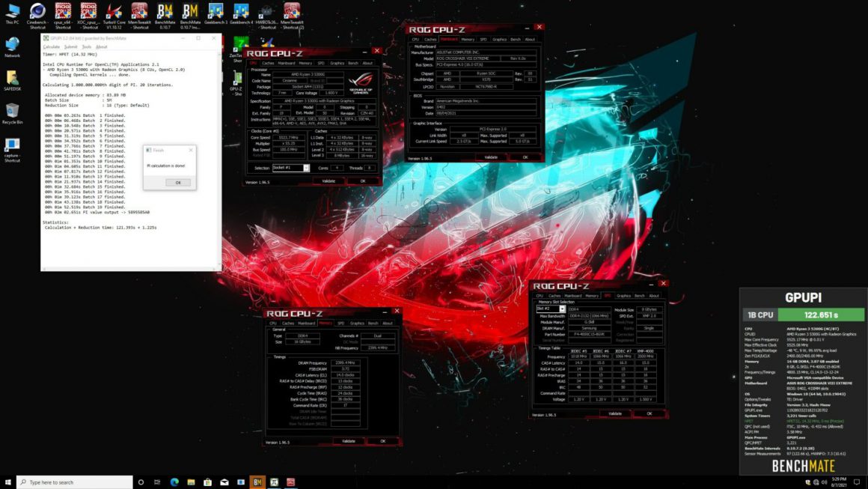Screen dimensions: 868x489
Task: Open the Tools menu in GPUPI
Action: pos(86,46)
